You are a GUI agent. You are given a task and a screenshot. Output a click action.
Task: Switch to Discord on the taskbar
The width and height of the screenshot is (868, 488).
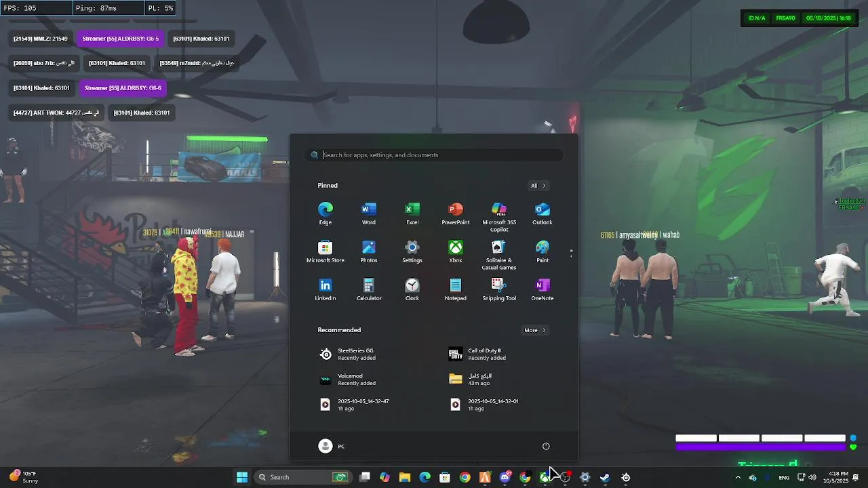(x=505, y=477)
